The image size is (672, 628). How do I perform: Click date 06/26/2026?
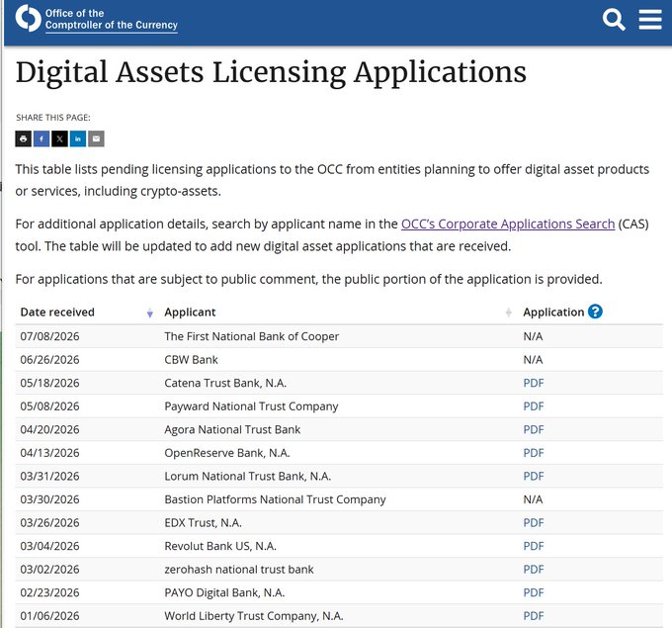point(49,359)
